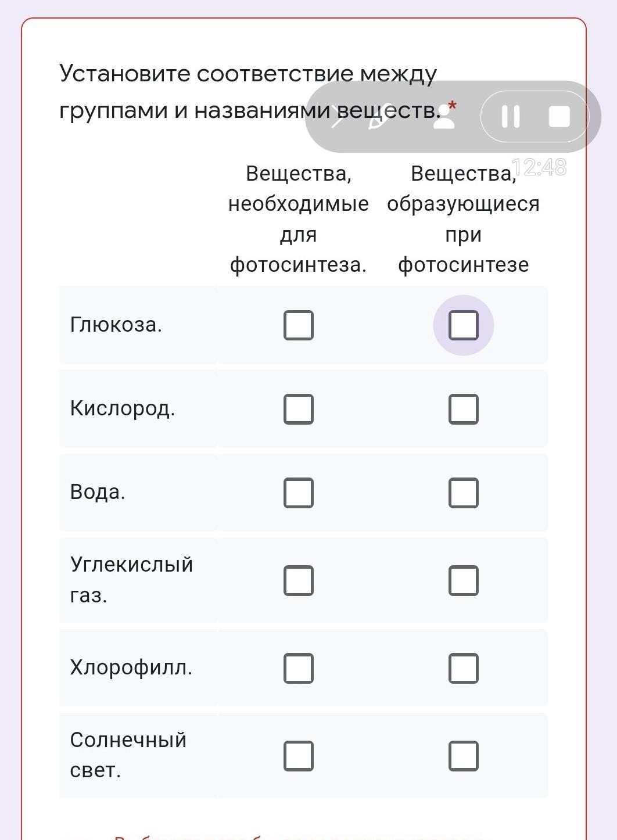This screenshot has width=617, height=840.
Task: Tick Вода as formed during photosynthesis
Action: [463, 493]
